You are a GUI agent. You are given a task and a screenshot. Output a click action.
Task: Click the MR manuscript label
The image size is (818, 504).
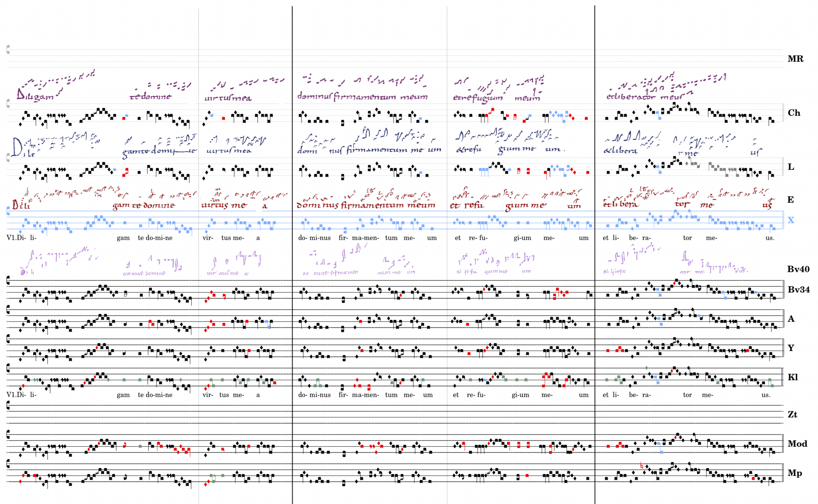(795, 59)
